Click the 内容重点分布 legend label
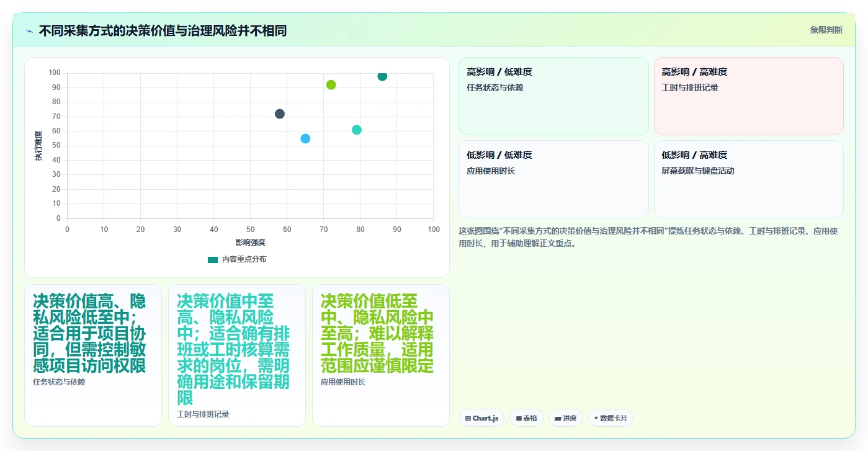 (x=244, y=259)
